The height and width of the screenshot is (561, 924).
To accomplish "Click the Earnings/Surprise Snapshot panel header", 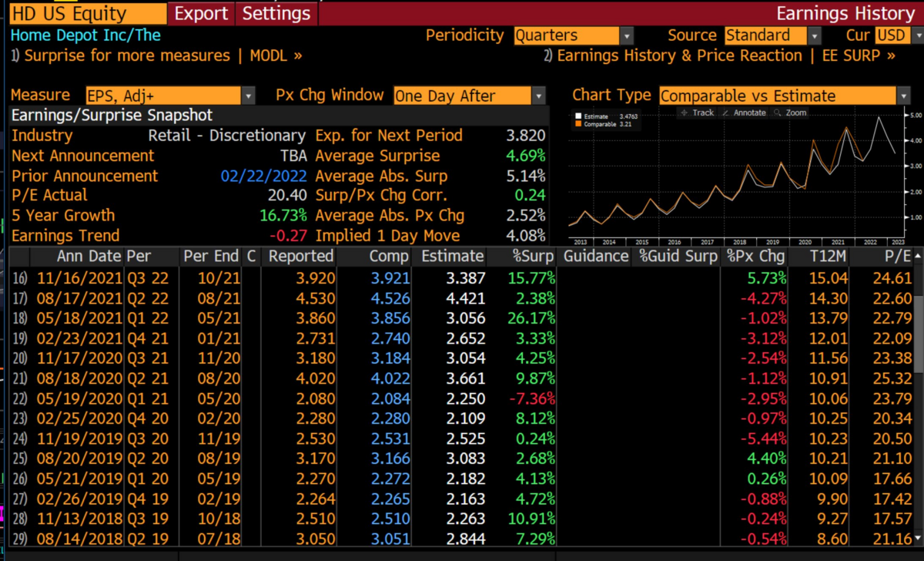I will [279, 116].
